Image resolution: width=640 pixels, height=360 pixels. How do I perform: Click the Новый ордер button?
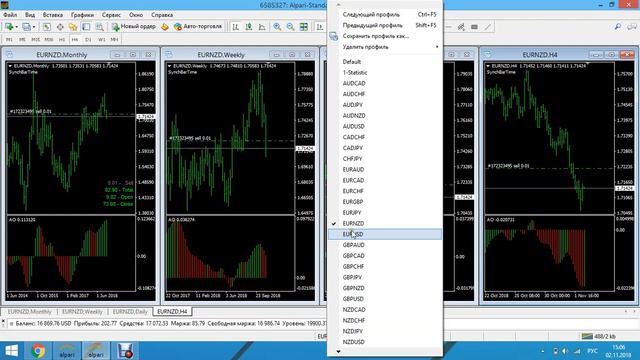point(134,27)
